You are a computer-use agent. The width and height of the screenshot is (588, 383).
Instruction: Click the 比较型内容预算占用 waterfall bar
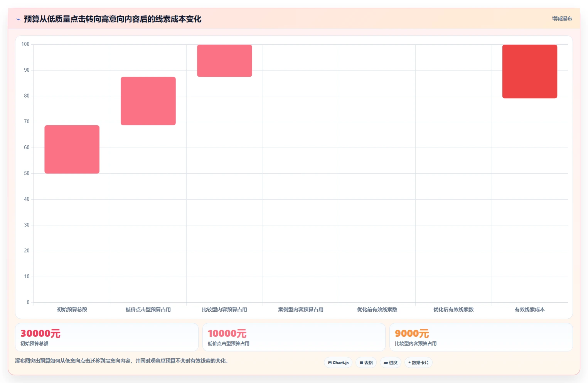[224, 61]
